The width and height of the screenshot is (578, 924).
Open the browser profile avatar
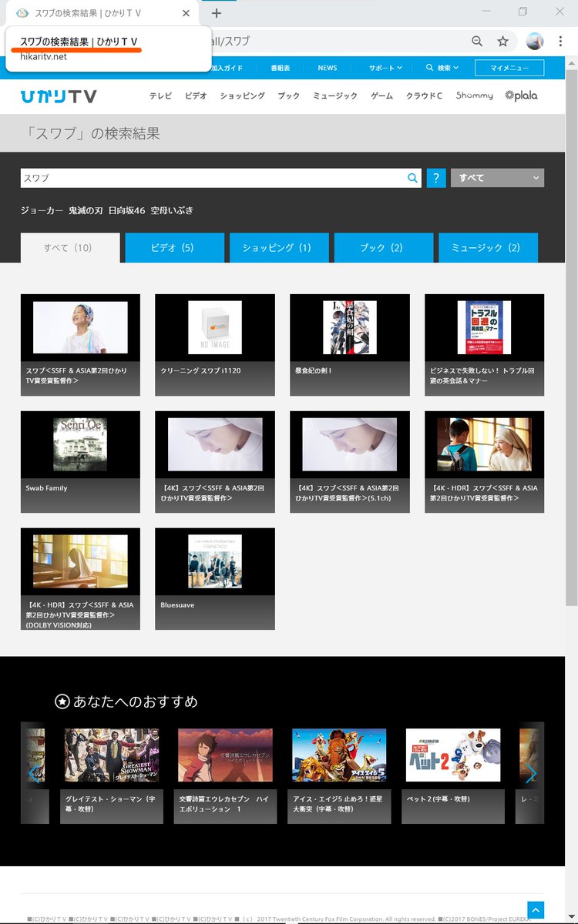535,42
